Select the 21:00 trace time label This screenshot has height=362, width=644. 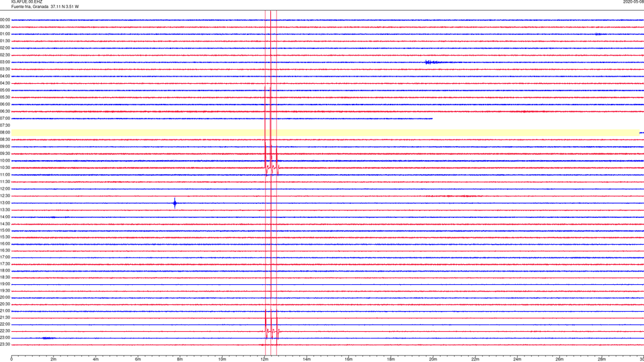coord(5,311)
